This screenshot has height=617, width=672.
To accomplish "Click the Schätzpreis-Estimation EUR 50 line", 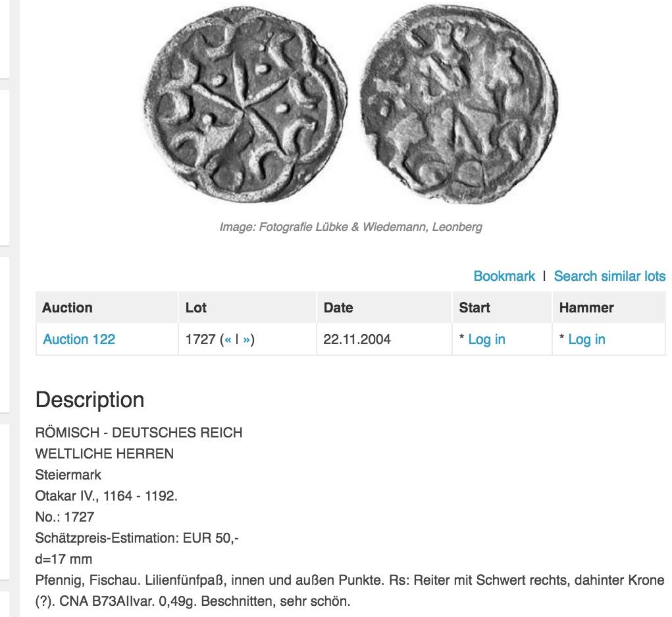I will 137,538.
